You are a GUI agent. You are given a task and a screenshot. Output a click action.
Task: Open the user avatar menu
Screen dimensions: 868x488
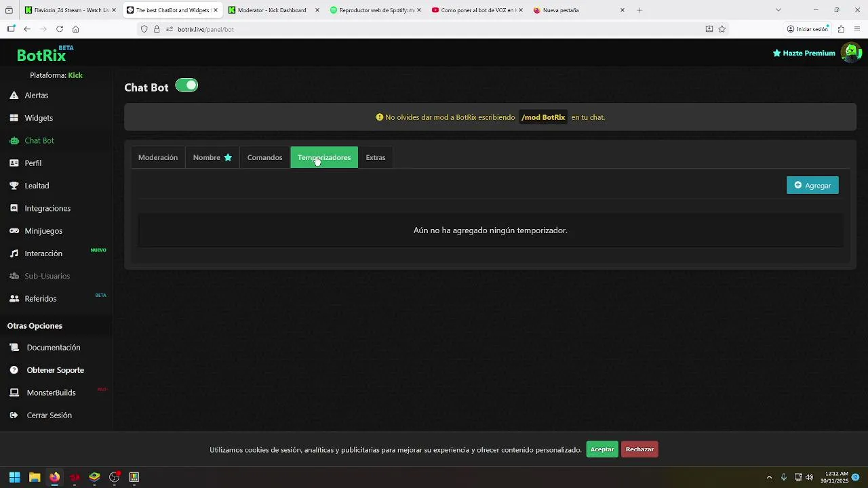pos(850,52)
